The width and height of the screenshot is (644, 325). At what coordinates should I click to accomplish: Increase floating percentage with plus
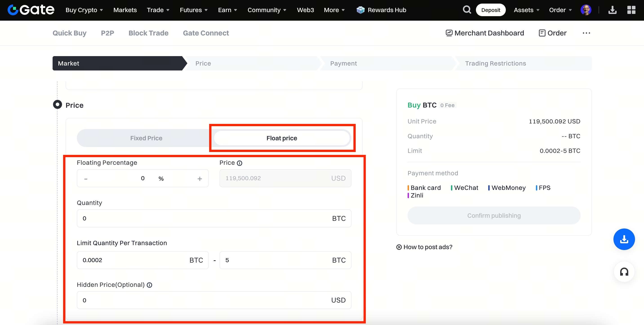click(x=200, y=179)
